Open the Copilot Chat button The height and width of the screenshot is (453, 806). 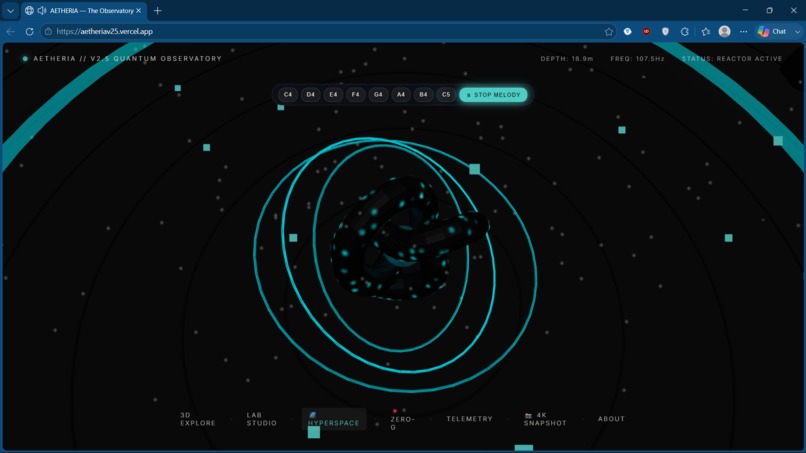point(772,31)
